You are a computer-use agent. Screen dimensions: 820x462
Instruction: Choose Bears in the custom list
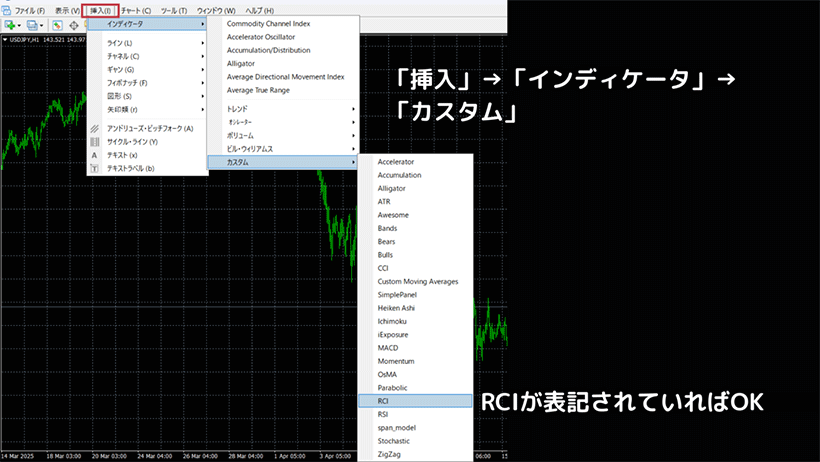click(415, 242)
